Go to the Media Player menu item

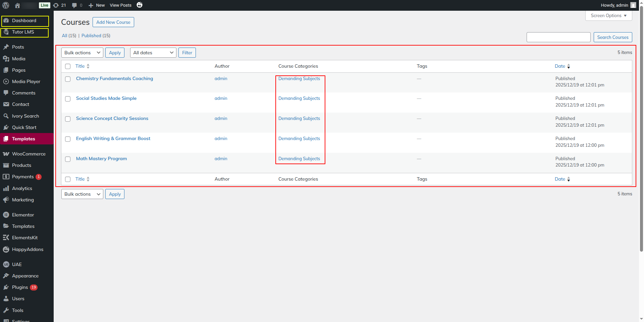click(x=26, y=81)
